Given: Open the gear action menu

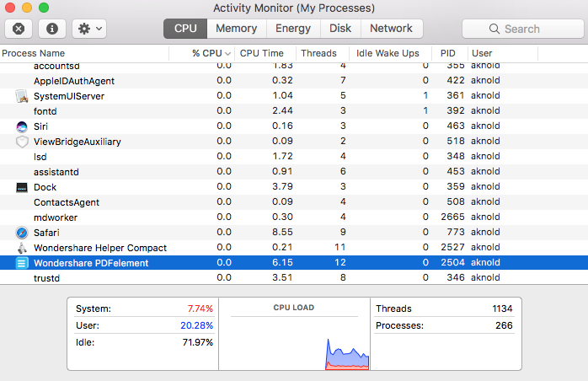Looking at the screenshot, I should click(89, 29).
